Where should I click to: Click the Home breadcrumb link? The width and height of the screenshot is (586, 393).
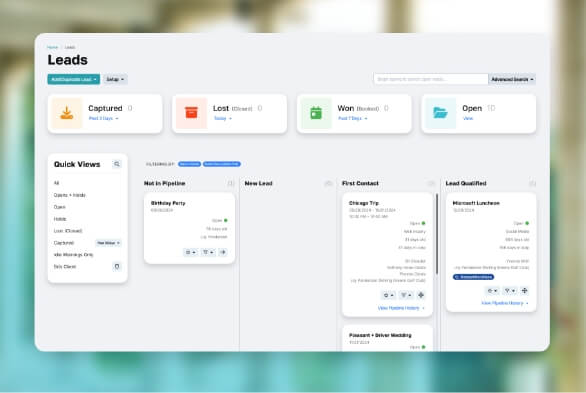click(52, 47)
